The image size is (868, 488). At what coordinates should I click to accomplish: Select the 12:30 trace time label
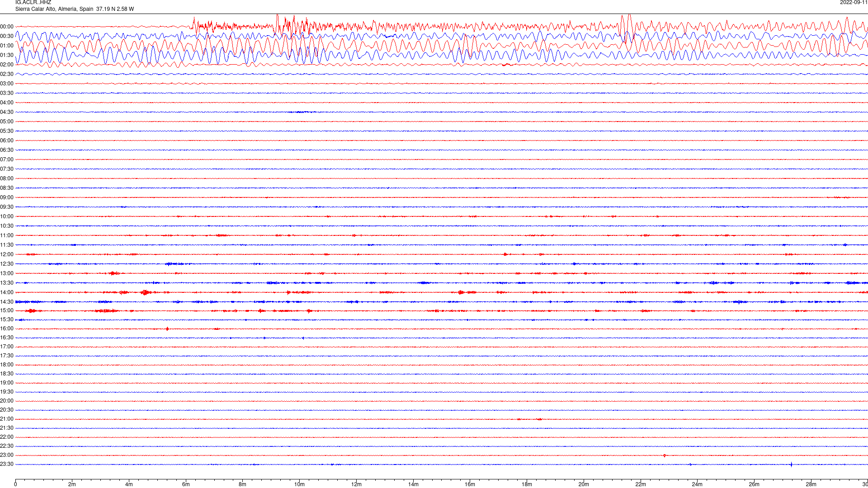pyautogui.click(x=7, y=264)
